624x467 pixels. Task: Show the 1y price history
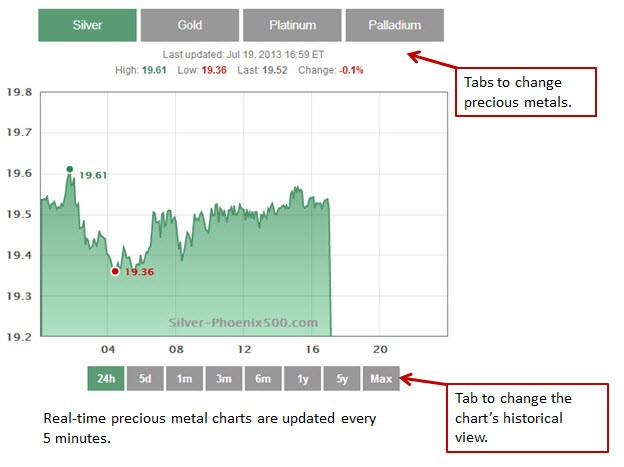(x=302, y=379)
